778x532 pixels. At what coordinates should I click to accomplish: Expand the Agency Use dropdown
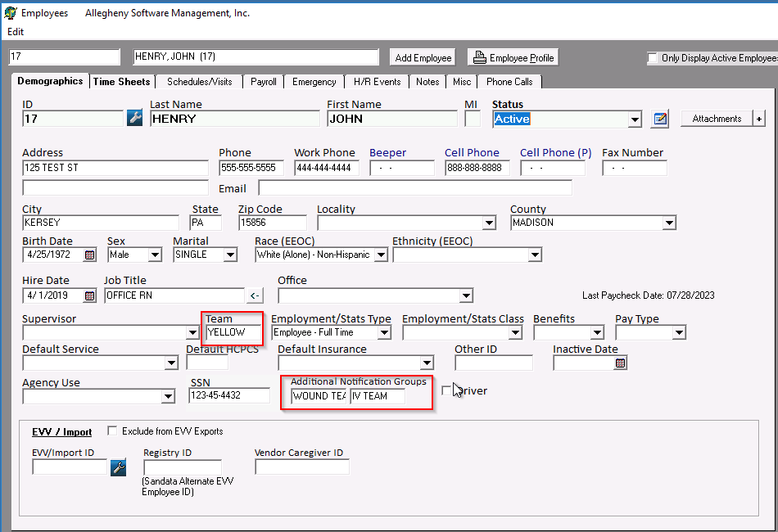[x=168, y=397]
